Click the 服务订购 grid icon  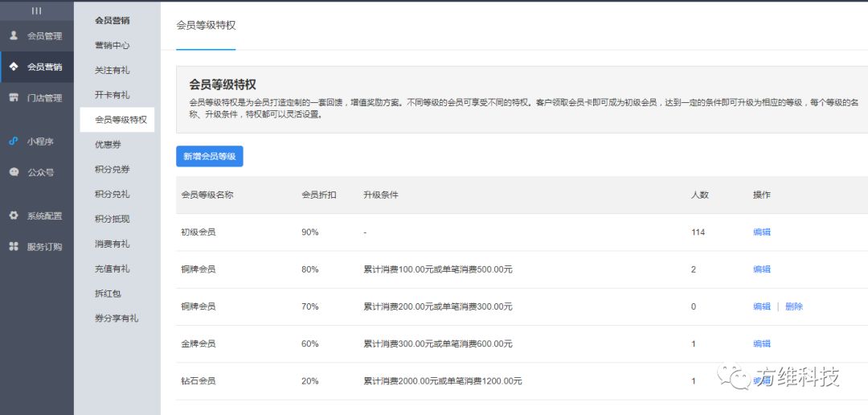(x=14, y=246)
